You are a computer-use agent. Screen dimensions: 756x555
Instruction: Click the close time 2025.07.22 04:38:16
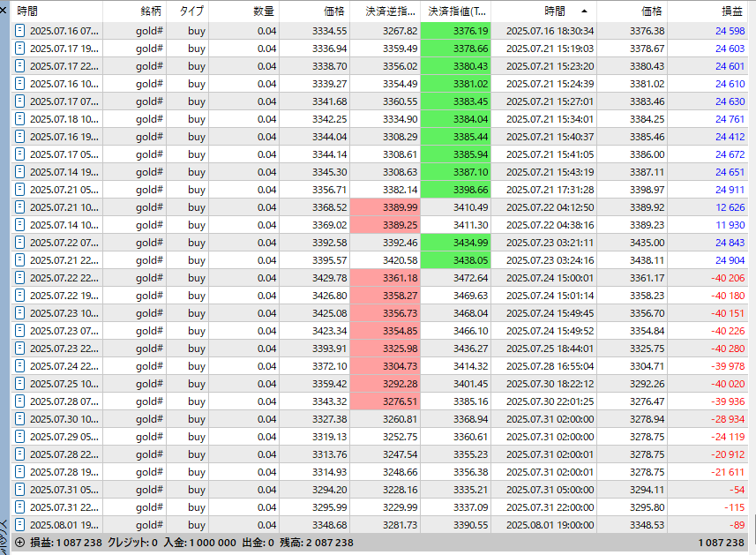(x=550, y=225)
